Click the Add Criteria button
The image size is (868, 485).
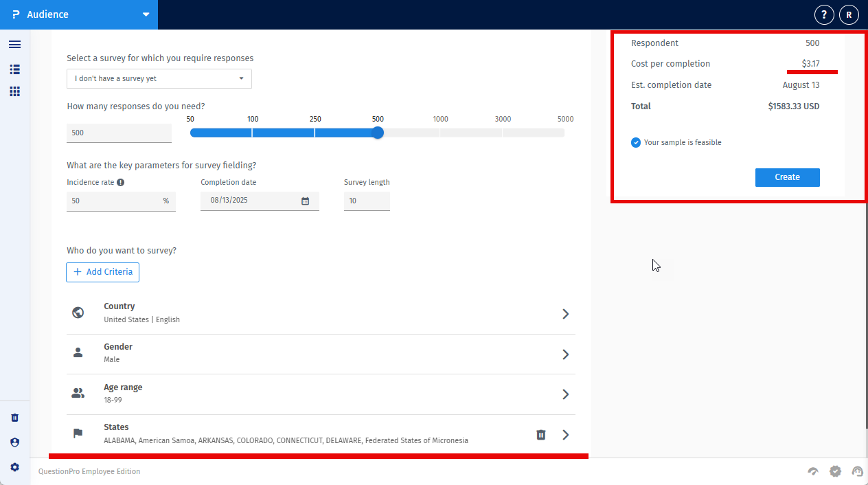pyautogui.click(x=103, y=272)
